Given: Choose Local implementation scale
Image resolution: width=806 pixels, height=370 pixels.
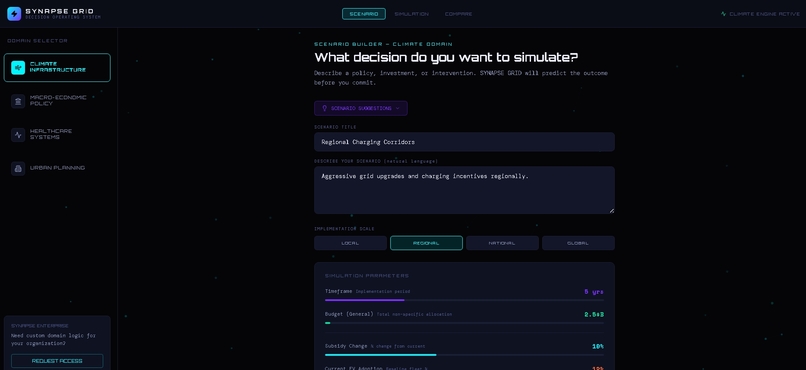Looking at the screenshot, I should pos(350,243).
